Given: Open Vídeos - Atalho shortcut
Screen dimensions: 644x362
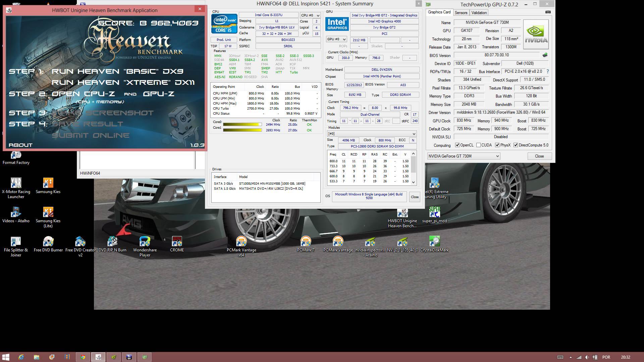Looking at the screenshot, I should [16, 215].
